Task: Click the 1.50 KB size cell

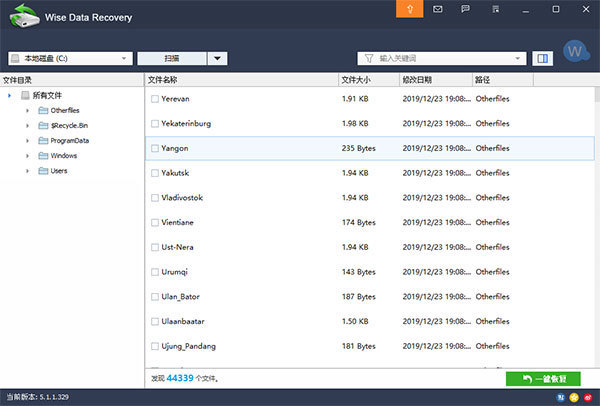Action: click(355, 321)
